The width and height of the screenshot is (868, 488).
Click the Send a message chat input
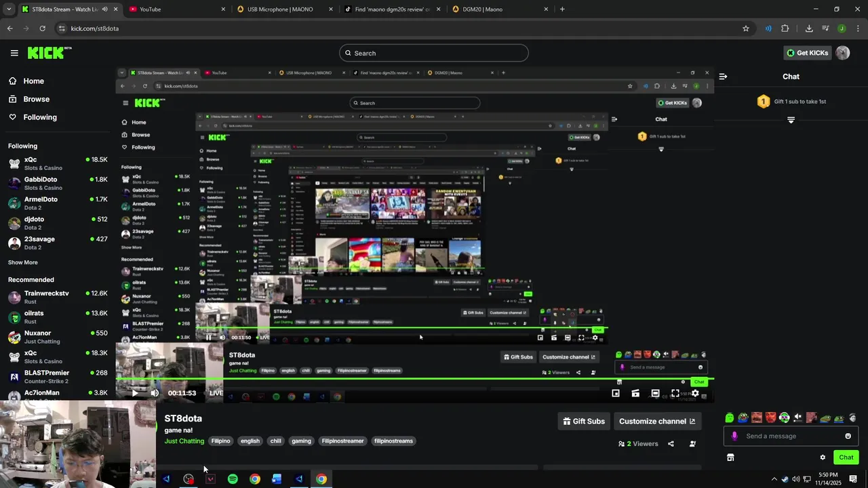pos(791,436)
